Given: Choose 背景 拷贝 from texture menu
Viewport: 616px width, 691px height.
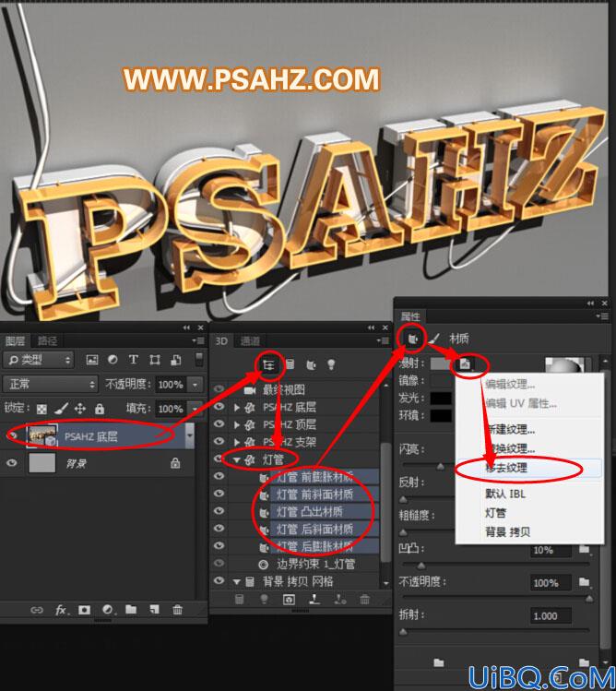Looking at the screenshot, I should coord(528,532).
